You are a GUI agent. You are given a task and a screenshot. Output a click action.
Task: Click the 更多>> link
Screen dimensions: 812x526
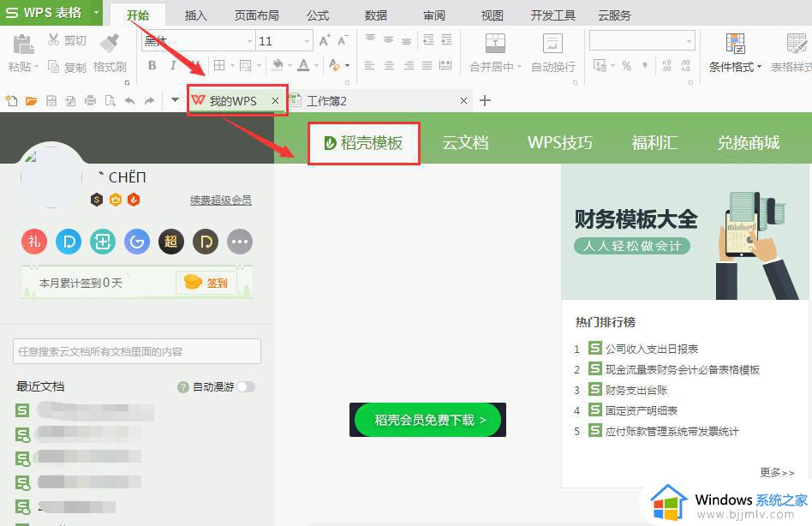click(x=777, y=472)
